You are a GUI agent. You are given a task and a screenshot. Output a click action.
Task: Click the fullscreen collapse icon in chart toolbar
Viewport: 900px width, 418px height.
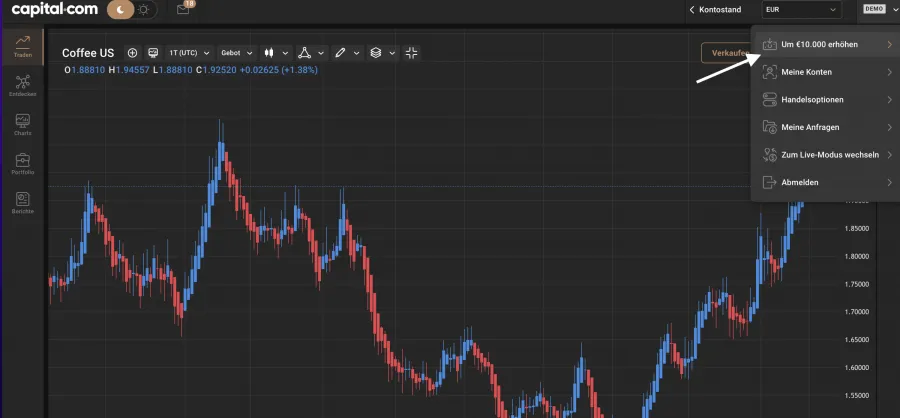(x=412, y=52)
